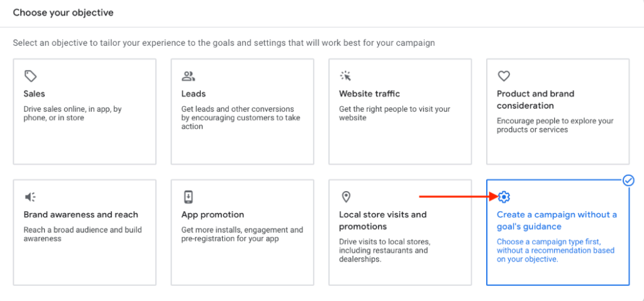Screen dimensions: 644x301
Task: Click the Sales price tag icon
Action: [x=31, y=76]
